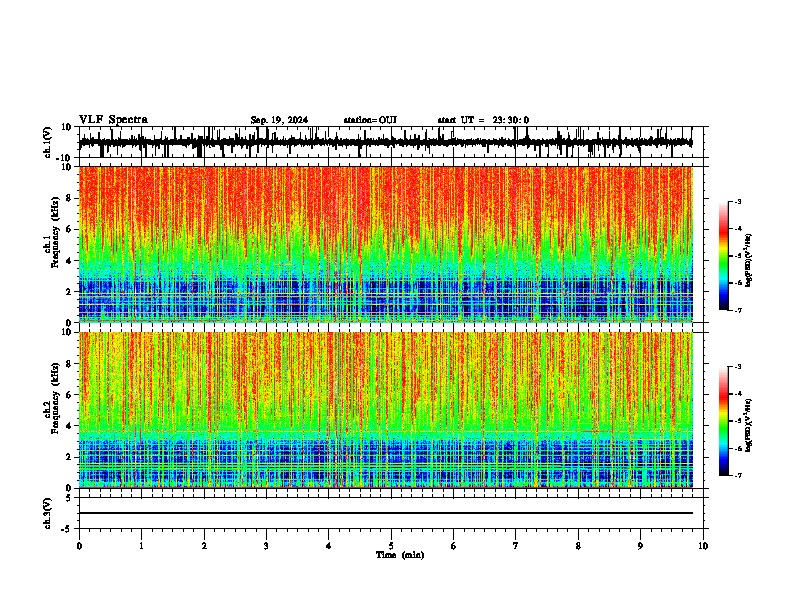Click the "-3" label on ch.1 color bar
The width and height of the screenshot is (792, 612).
point(737,202)
